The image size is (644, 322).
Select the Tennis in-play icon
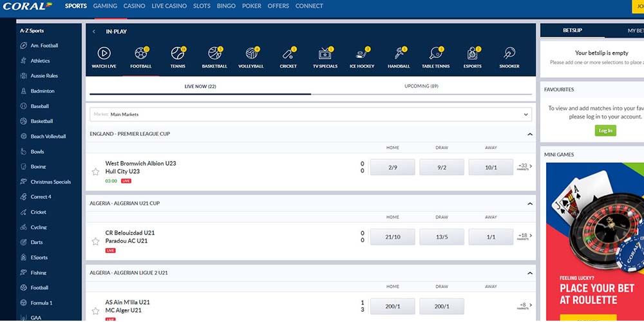point(177,53)
